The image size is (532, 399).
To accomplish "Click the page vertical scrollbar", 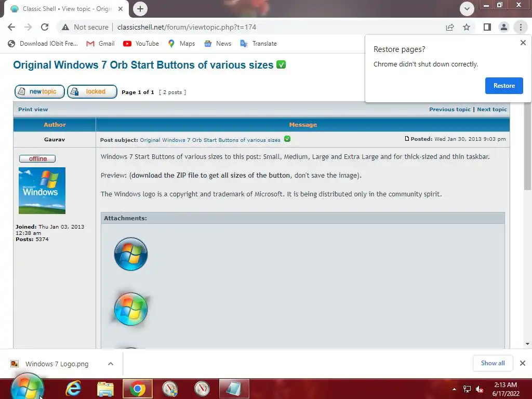I will coord(527,146).
